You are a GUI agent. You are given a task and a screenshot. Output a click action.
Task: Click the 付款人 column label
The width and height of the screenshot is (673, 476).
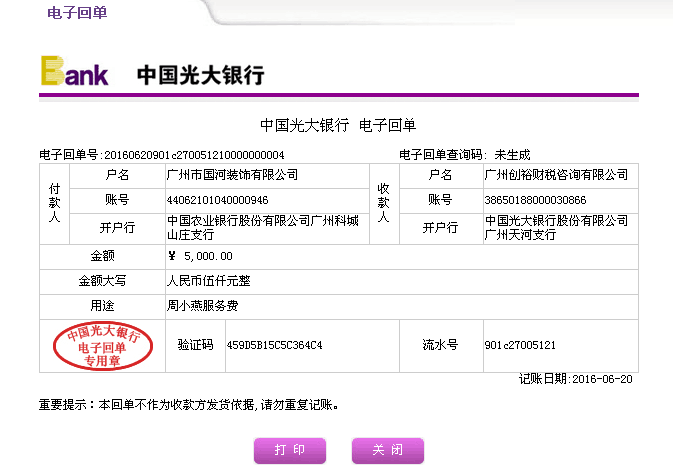click(x=55, y=203)
